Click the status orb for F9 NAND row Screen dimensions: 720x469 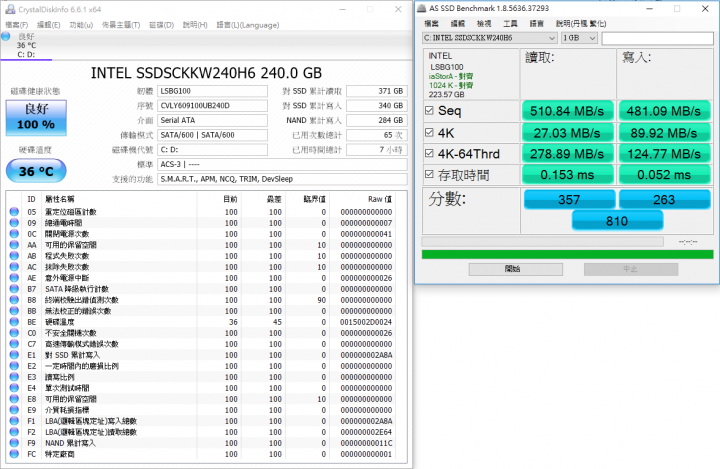(14, 443)
